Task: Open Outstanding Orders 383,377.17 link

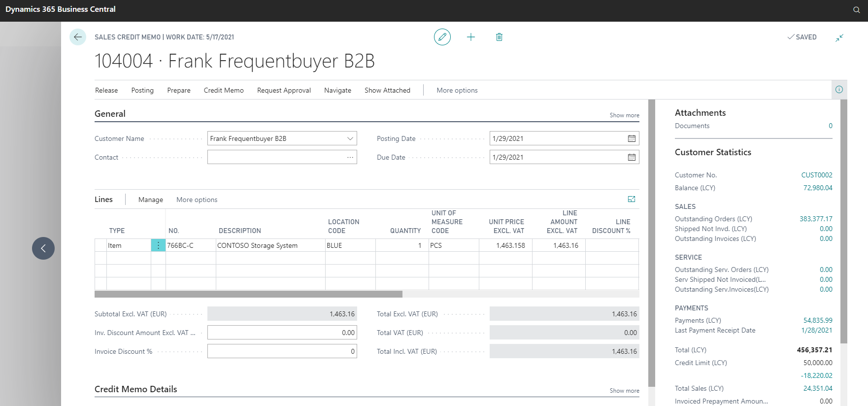Action: coord(816,219)
